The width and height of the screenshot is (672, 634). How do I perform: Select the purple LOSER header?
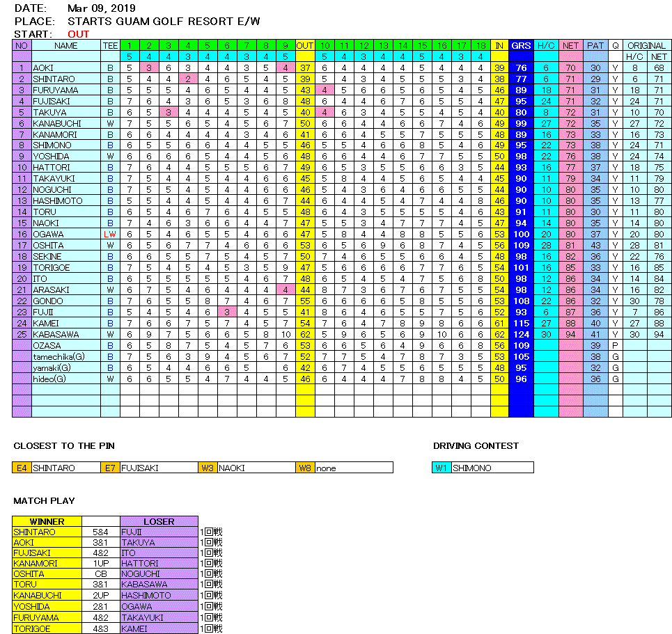pyautogui.click(x=159, y=521)
